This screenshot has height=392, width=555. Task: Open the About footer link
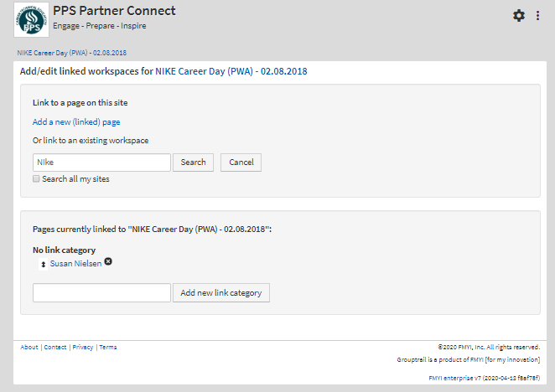[x=29, y=347]
